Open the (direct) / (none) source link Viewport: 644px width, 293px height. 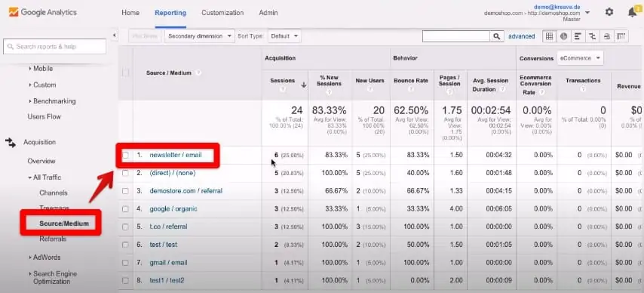[173, 173]
